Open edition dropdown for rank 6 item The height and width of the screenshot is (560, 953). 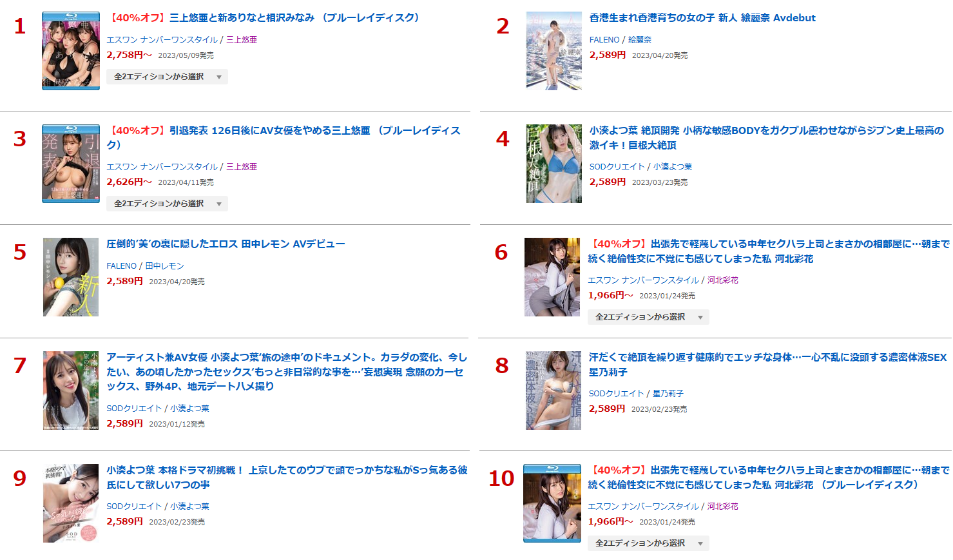tap(648, 317)
